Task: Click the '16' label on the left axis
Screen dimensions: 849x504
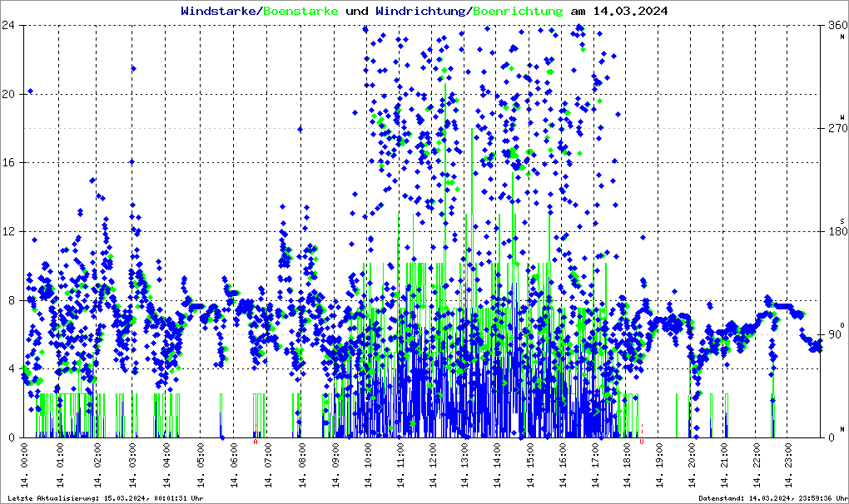Action: [7, 163]
